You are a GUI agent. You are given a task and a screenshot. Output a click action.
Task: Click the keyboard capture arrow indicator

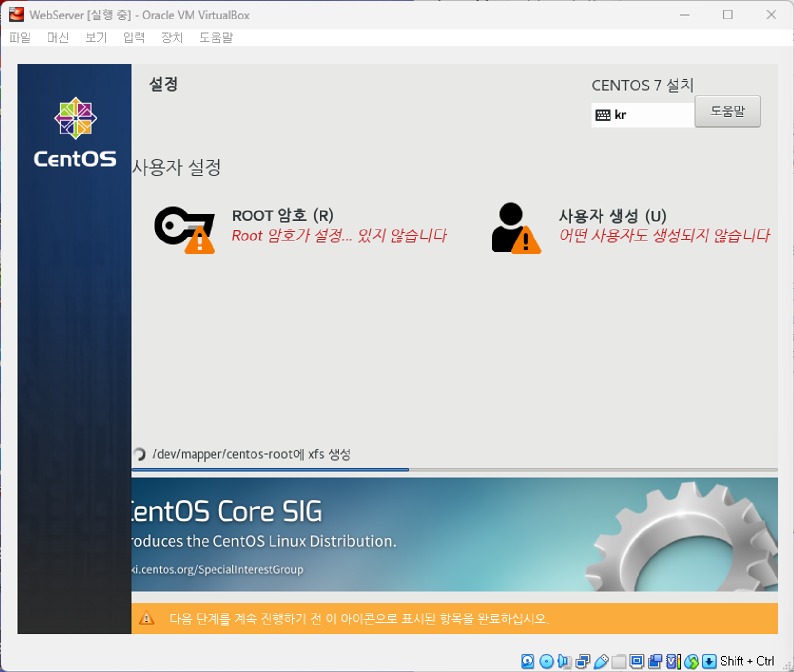coord(709,661)
